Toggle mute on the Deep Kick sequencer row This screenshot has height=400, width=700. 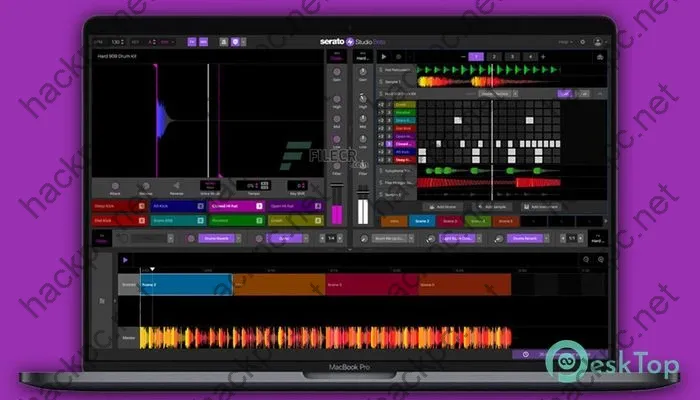[381, 160]
